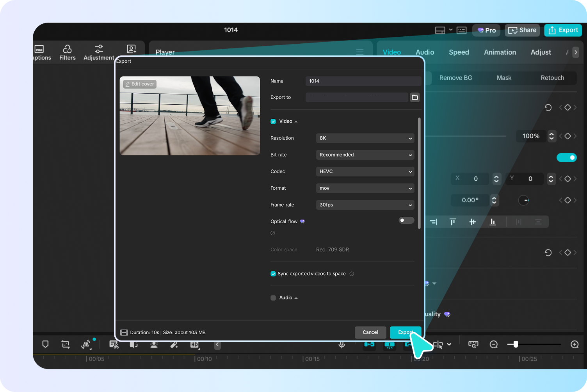Viewport: 587px width, 392px height.
Task: Click the zoom out timeline icon
Action: 494,344
